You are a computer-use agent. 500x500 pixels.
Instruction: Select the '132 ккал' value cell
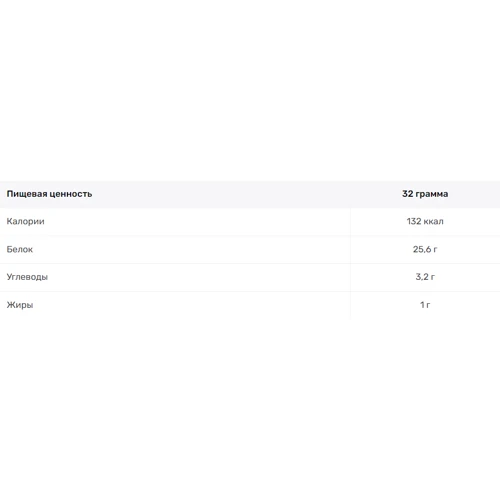point(425,221)
